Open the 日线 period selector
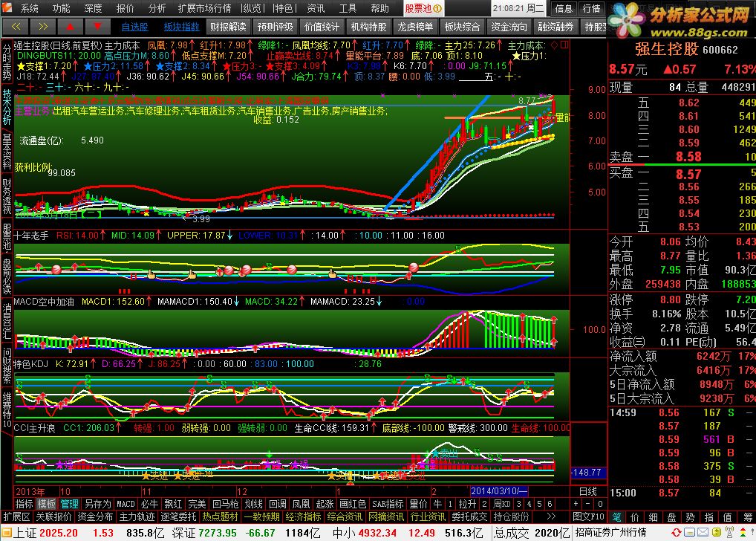 click(x=587, y=491)
